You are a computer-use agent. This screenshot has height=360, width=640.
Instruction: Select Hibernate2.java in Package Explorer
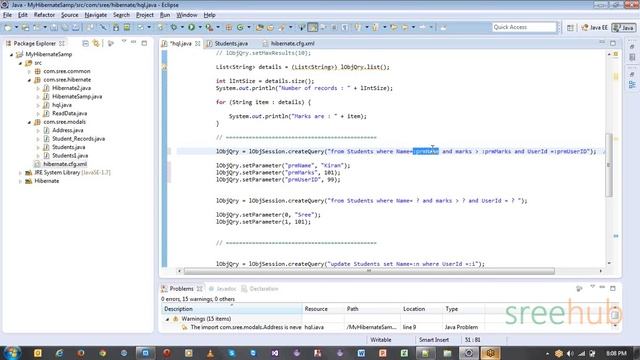pyautogui.click(x=71, y=88)
